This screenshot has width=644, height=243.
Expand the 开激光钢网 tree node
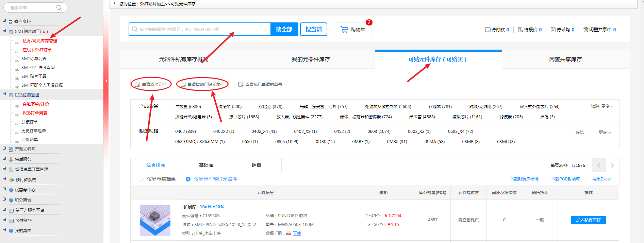pos(4,149)
